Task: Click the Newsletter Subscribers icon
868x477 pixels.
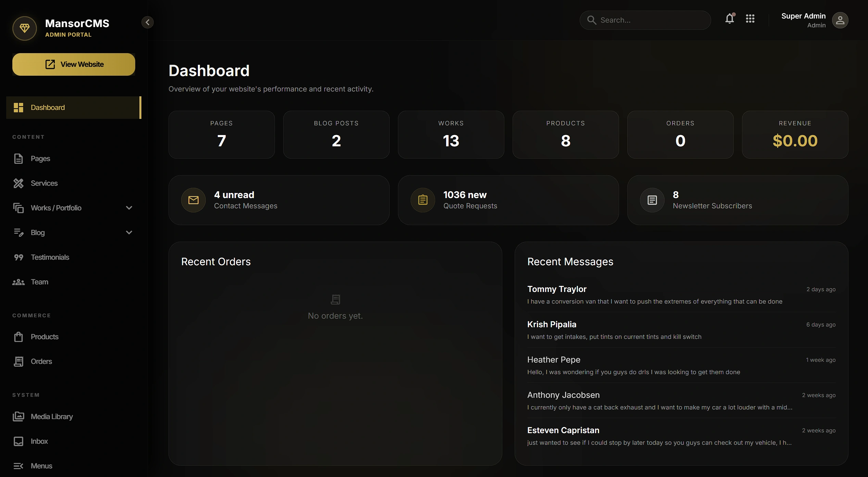Action: coord(652,200)
